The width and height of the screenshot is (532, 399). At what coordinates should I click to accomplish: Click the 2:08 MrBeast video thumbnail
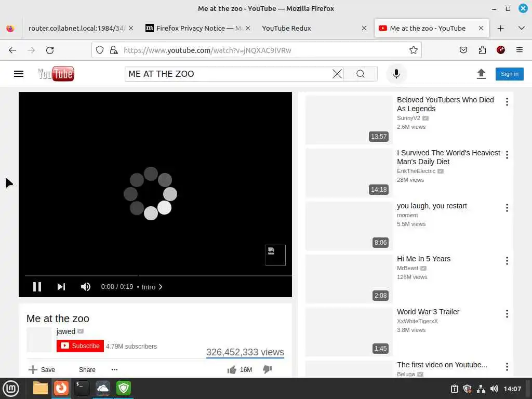pos(349,279)
